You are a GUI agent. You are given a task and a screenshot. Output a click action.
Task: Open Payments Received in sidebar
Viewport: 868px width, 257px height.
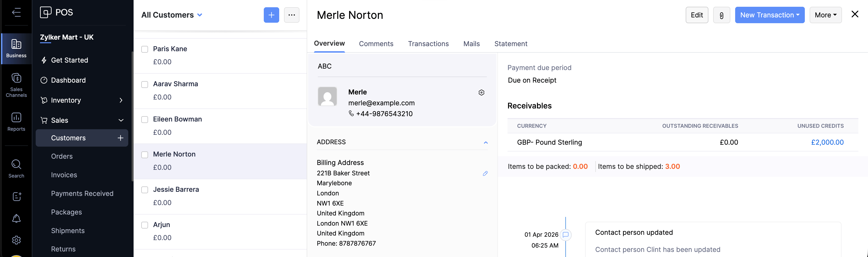click(x=82, y=193)
